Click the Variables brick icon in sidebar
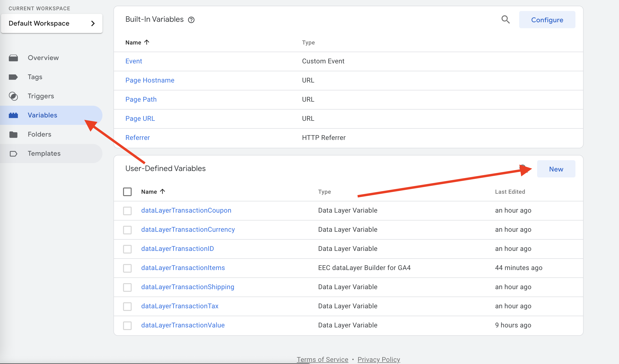 (13, 115)
